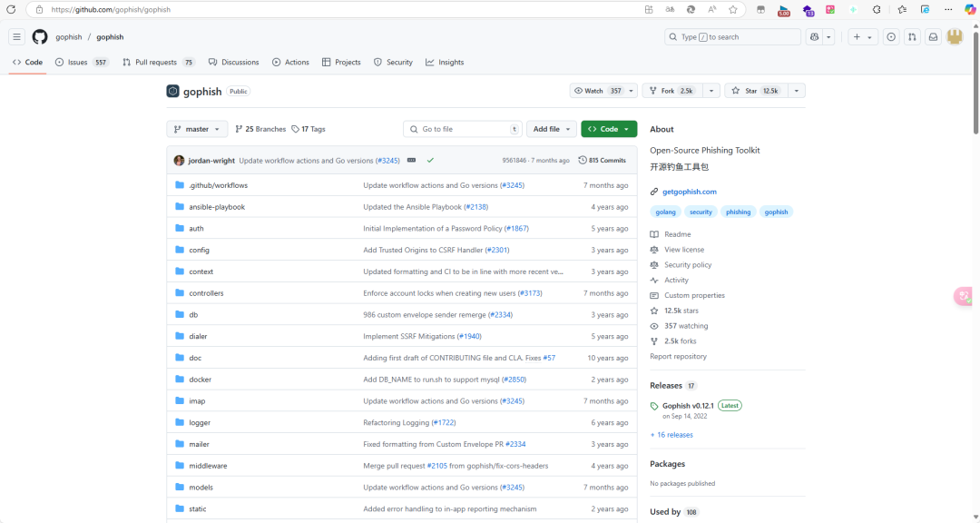This screenshot has width=980, height=523.
Task: Select the Code tab
Action: point(27,62)
